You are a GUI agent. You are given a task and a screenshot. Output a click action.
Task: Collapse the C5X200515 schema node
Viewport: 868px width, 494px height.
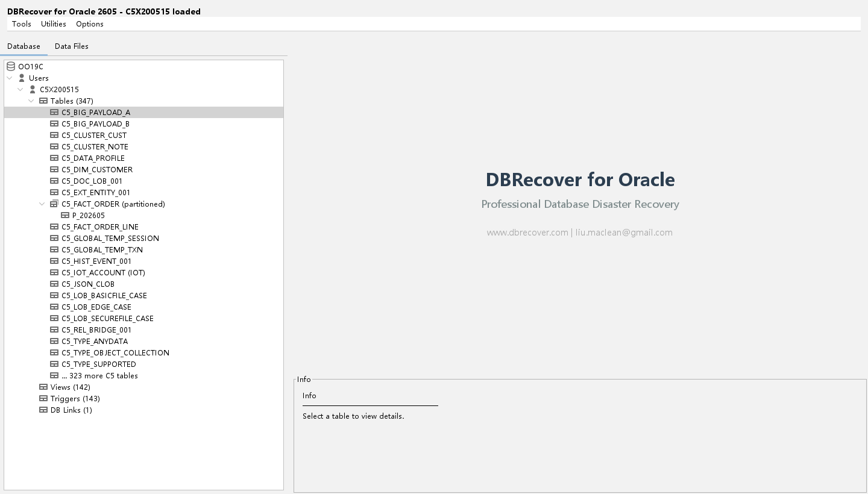20,90
